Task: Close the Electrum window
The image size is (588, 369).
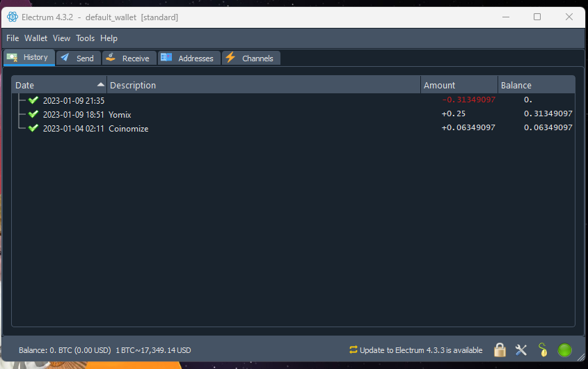Action: (569, 17)
